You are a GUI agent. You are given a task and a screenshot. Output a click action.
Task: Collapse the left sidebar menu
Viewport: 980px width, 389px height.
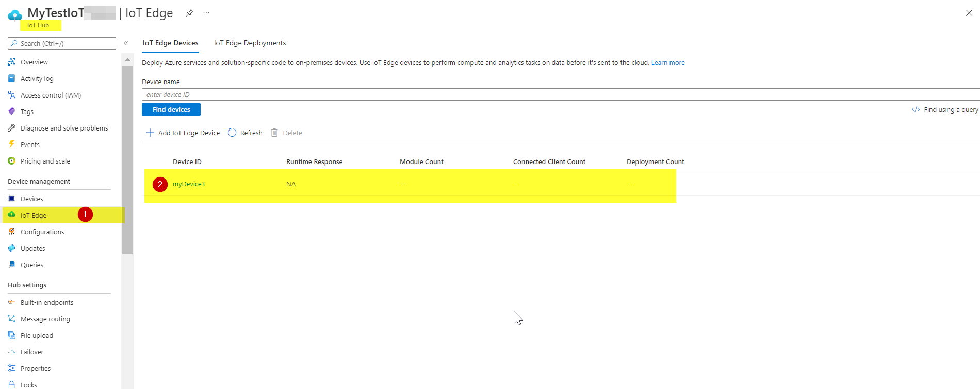click(126, 43)
